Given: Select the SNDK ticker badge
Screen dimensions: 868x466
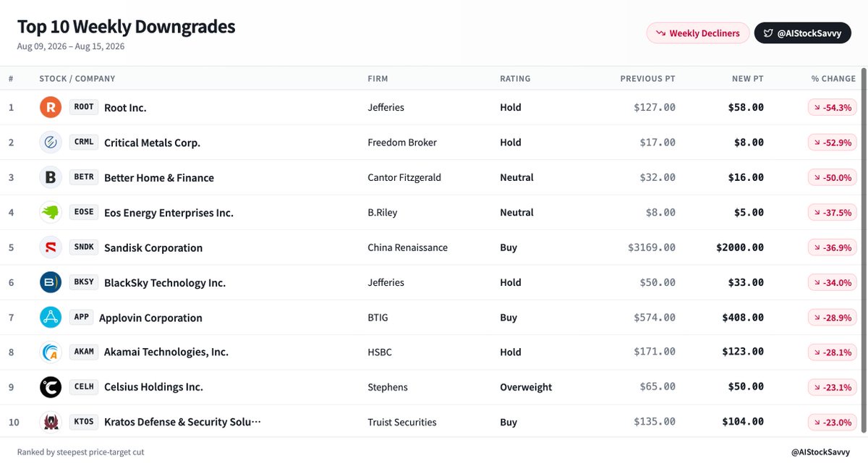Looking at the screenshot, I should coord(84,247).
